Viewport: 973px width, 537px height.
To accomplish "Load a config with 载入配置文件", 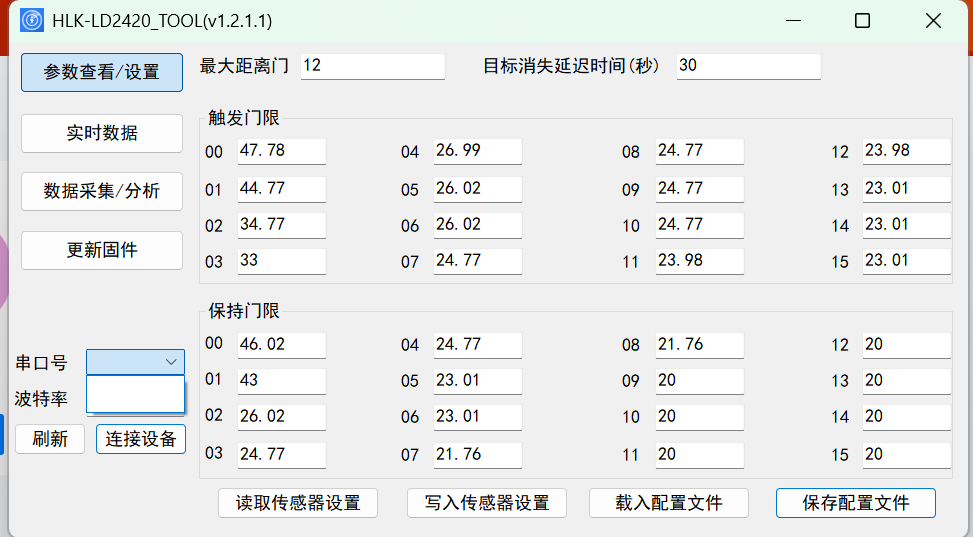I will tap(669, 503).
